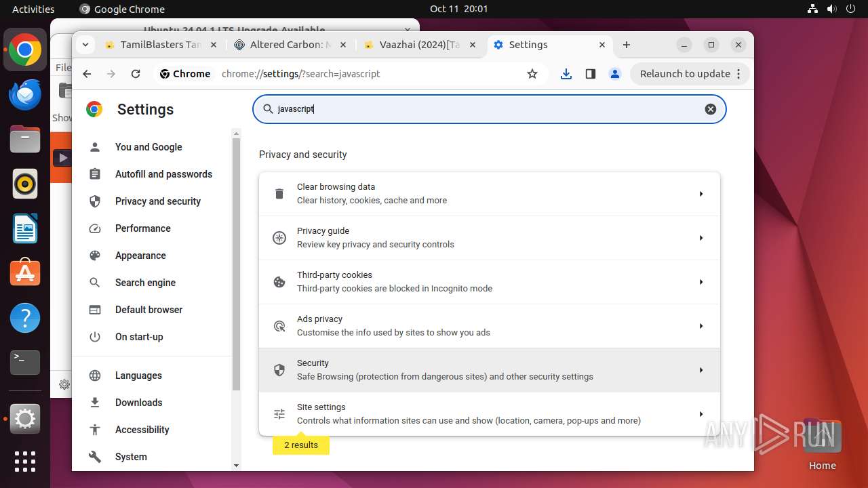Bookmark this page with the star

pos(532,74)
